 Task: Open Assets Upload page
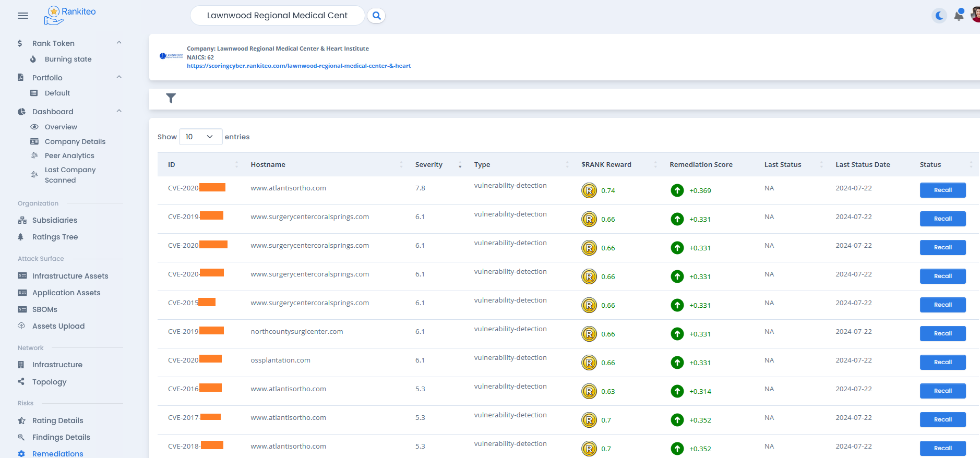pyautogui.click(x=58, y=326)
